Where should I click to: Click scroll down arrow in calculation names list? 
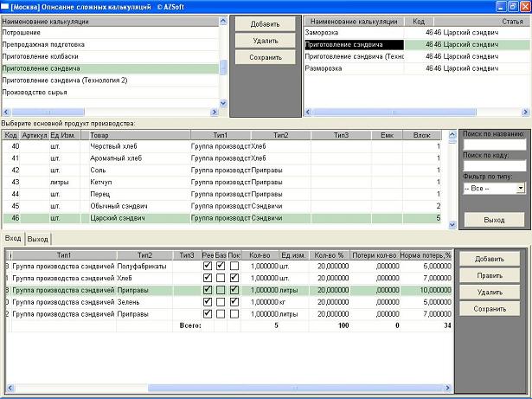(x=223, y=103)
